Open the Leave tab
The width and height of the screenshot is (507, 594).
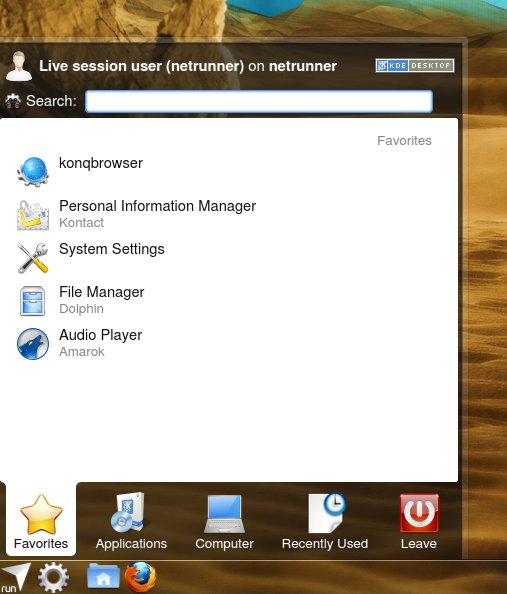(419, 522)
